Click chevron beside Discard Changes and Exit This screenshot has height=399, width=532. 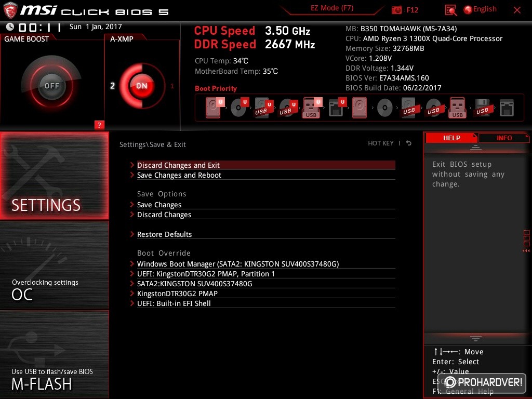pos(132,165)
